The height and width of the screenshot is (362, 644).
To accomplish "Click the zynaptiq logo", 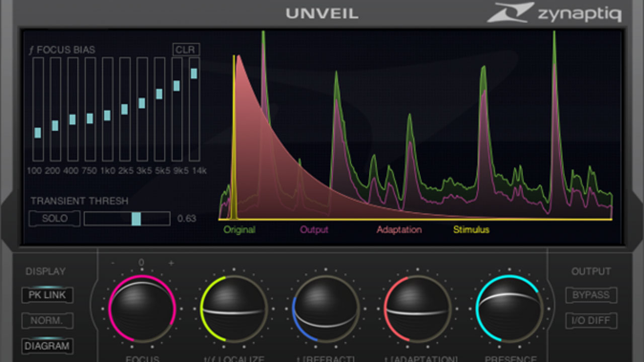I will pyautogui.click(x=554, y=13).
